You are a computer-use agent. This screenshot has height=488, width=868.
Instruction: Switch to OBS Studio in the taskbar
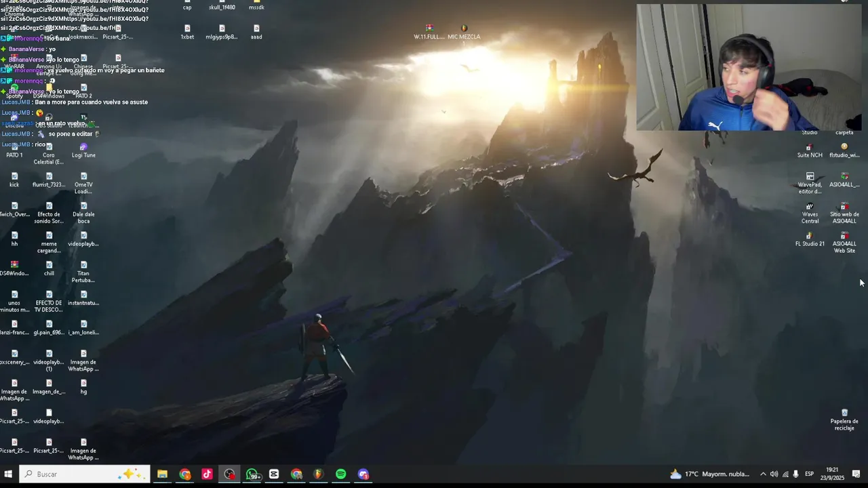[230, 474]
